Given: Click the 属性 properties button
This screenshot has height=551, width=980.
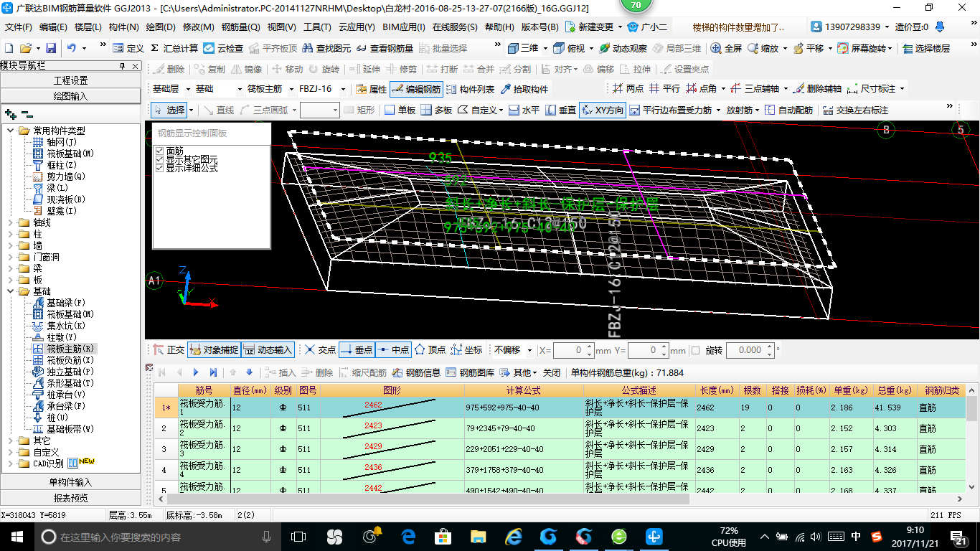Looking at the screenshot, I should click(x=371, y=90).
